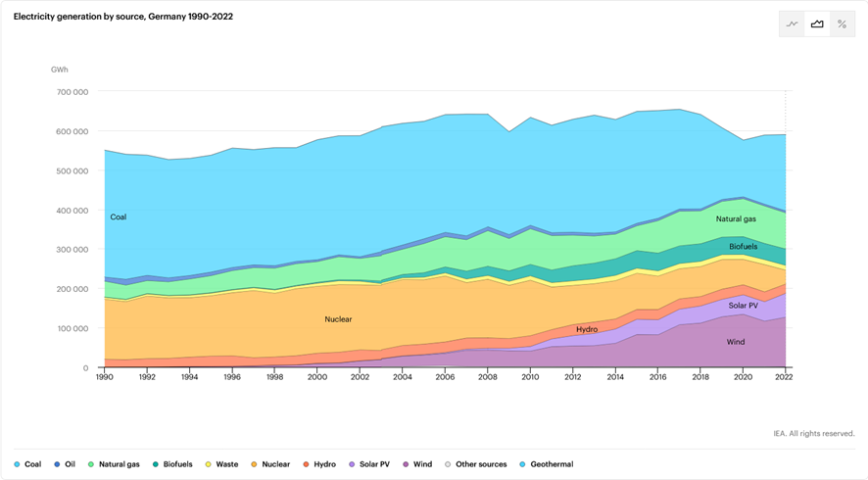Screen dimensions: 868x480
Task: Click the Wind legend item
Action: tap(418, 464)
